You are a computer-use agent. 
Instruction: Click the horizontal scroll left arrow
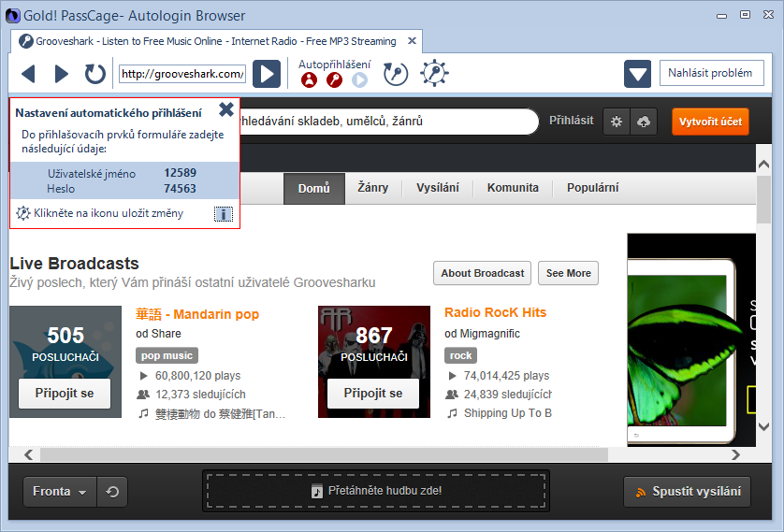pos(28,454)
